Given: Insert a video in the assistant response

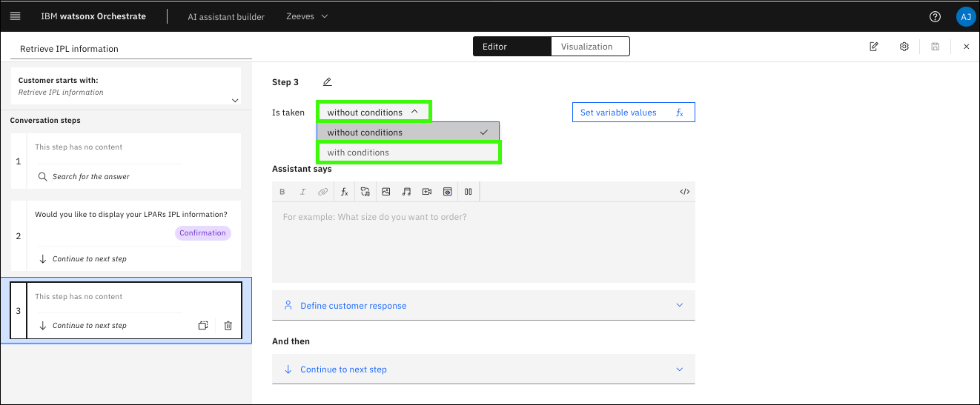Looking at the screenshot, I should 427,192.
